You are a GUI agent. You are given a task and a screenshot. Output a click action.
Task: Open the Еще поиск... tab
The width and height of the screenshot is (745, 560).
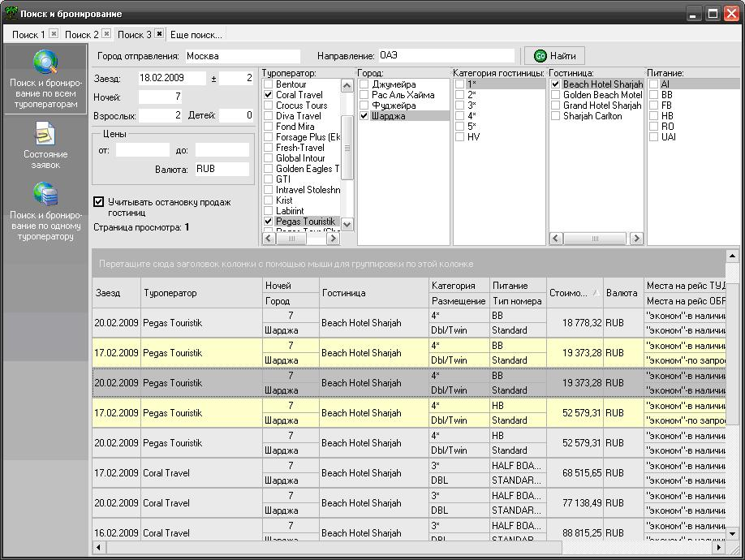coord(196,35)
